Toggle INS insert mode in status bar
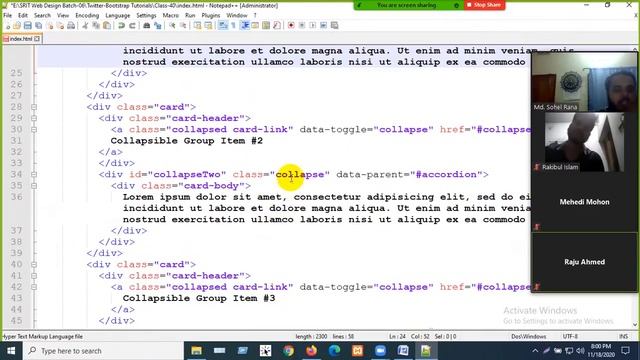This screenshot has height=360, width=640. (623, 336)
